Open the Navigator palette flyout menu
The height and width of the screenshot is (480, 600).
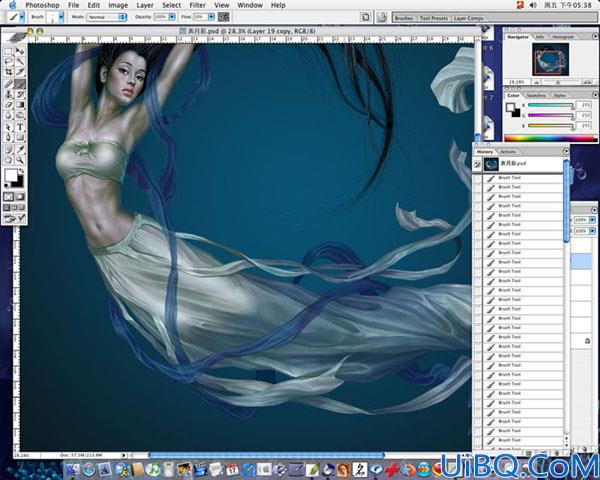[595, 36]
